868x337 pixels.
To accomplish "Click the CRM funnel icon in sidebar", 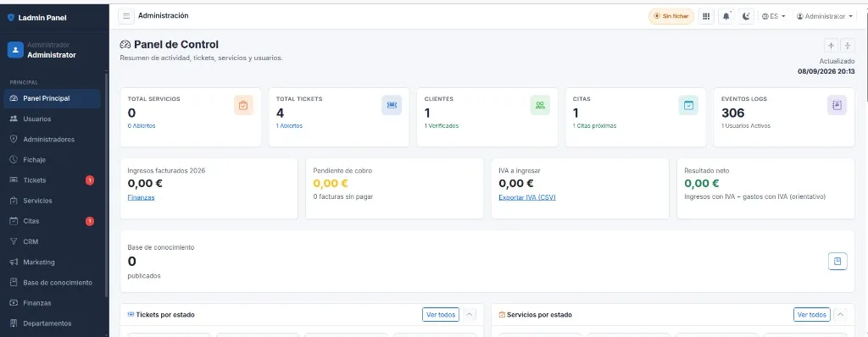I will click(14, 242).
